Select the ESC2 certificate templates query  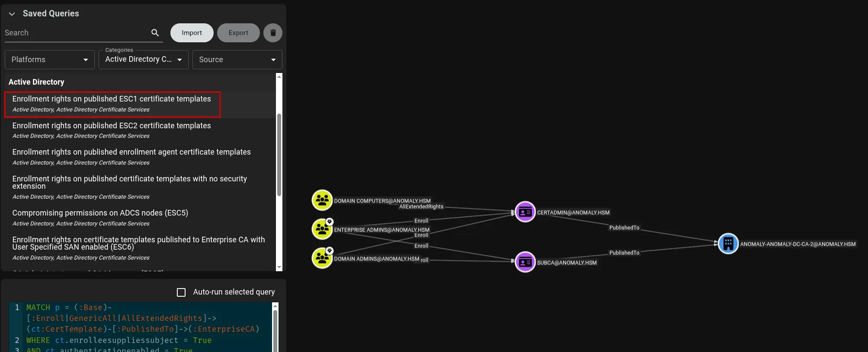(140, 130)
